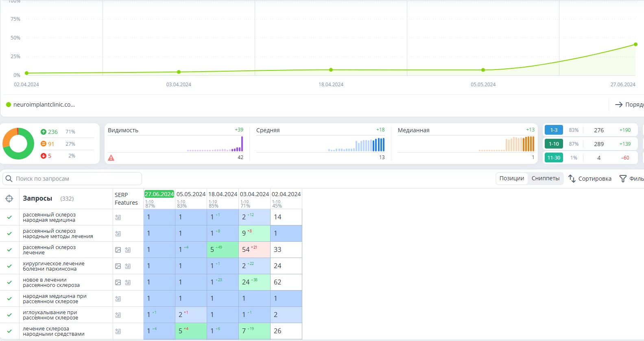
Task: Toggle the neuroimplantclinic.co legend green dot
Action: [x=9, y=105]
